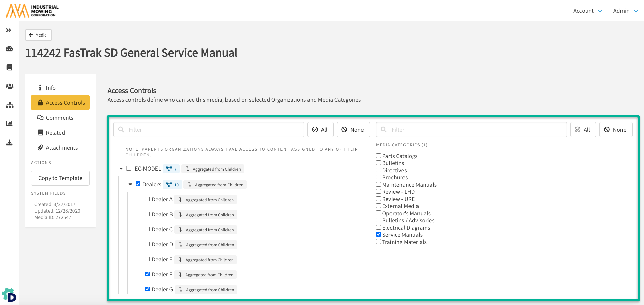
Task: Collapse the Dealers tree node
Action: [130, 184]
